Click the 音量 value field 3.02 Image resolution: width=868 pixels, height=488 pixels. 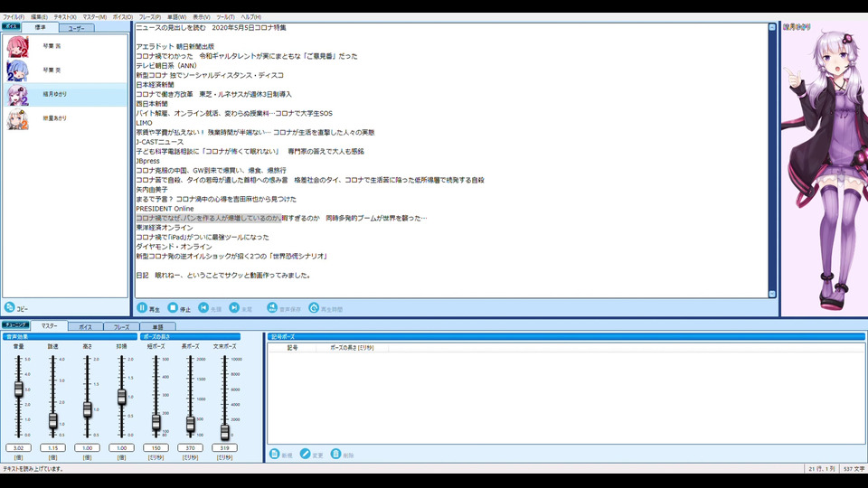pos(19,447)
